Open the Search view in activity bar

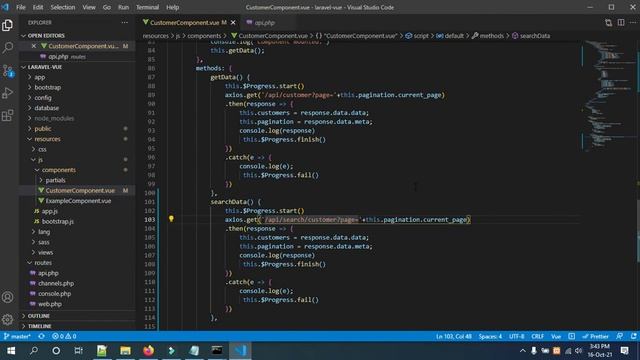8,48
